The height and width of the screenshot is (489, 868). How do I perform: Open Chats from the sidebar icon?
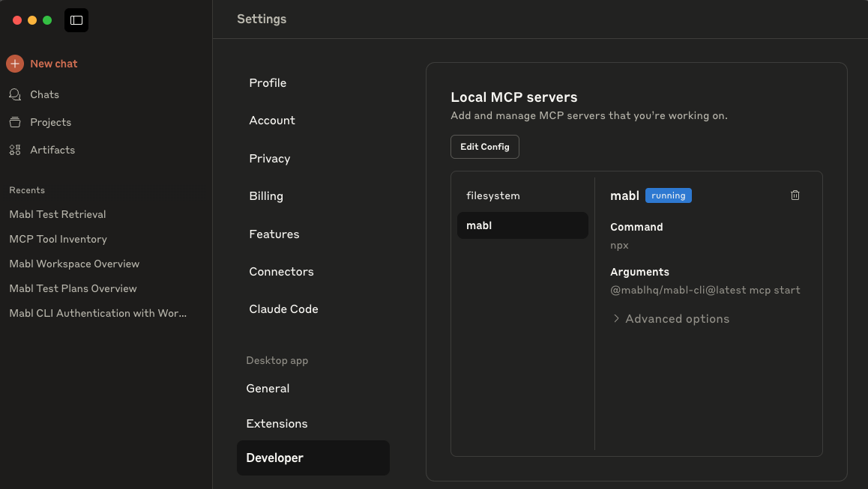(16, 94)
